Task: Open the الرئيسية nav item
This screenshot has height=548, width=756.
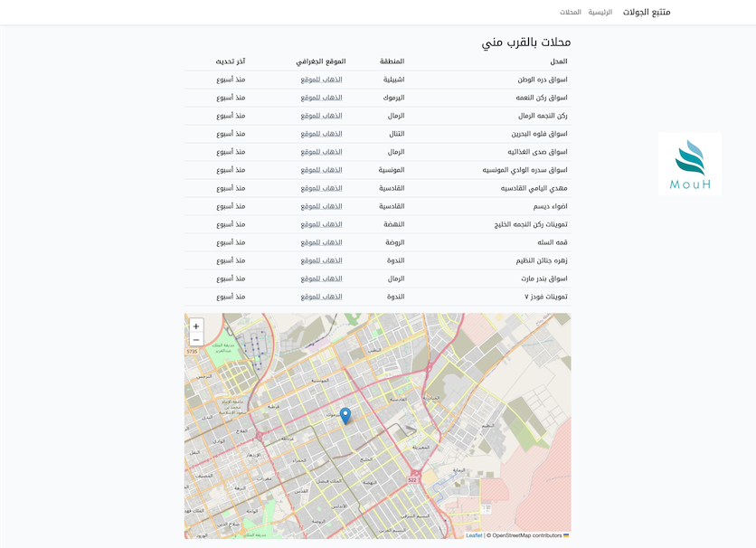Action: (600, 13)
